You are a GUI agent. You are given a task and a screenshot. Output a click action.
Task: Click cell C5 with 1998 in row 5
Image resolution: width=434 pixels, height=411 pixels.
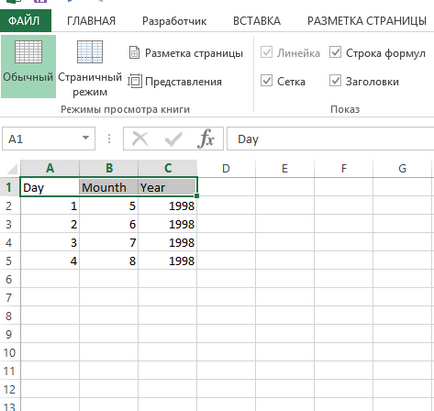tap(168, 261)
